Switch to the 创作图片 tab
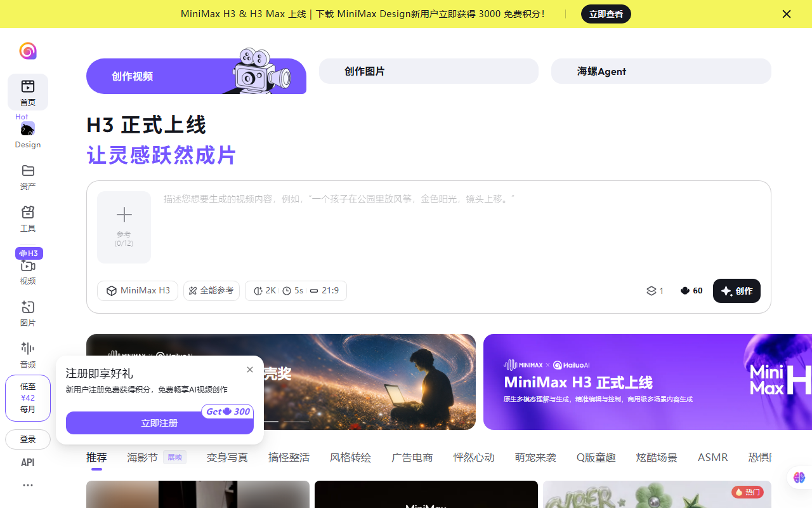This screenshot has width=812, height=508. pos(429,71)
